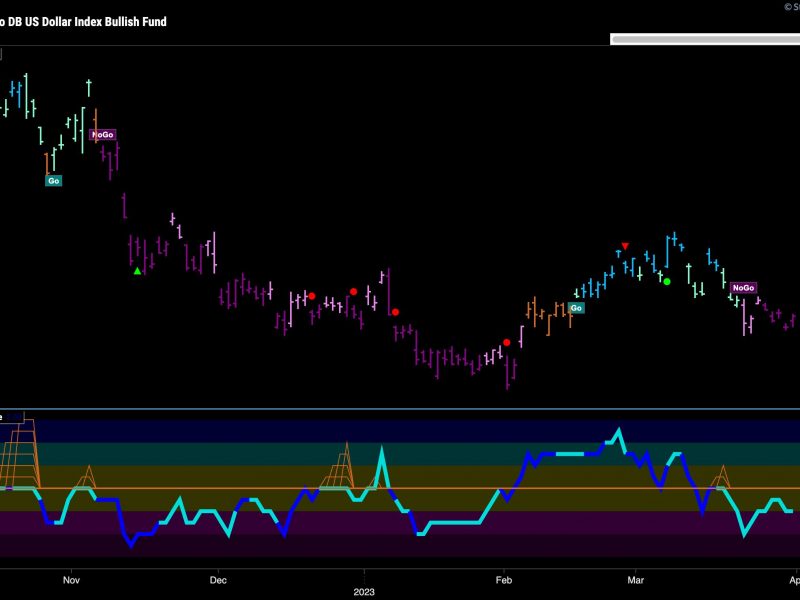Screen dimensions: 800x600
Task: Click the 'Nov' date axis label
Action: pyautogui.click(x=71, y=580)
